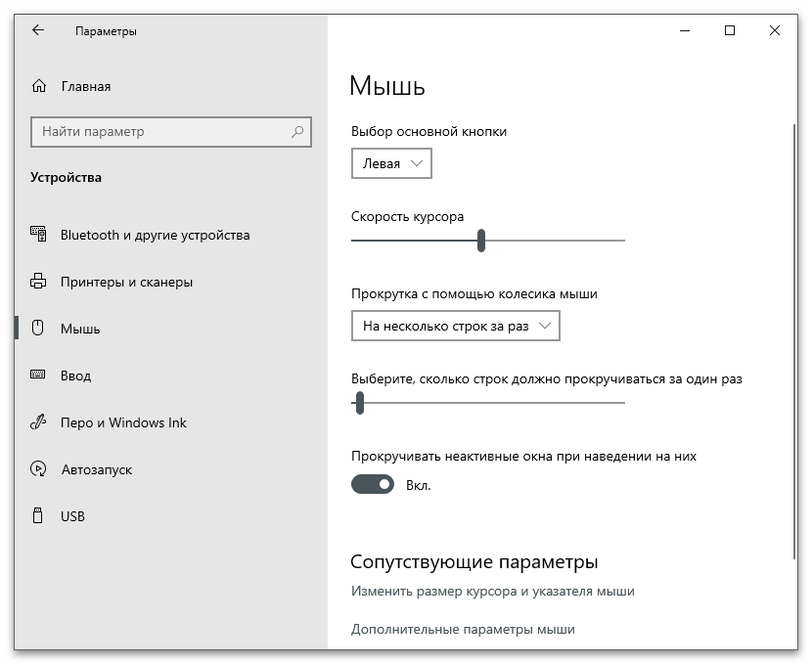Select Мышь in the sidebar

(80, 329)
